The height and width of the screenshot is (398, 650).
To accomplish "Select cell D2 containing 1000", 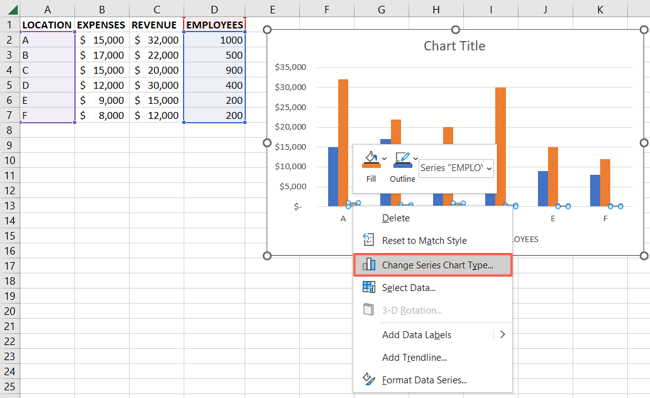I will pos(214,40).
